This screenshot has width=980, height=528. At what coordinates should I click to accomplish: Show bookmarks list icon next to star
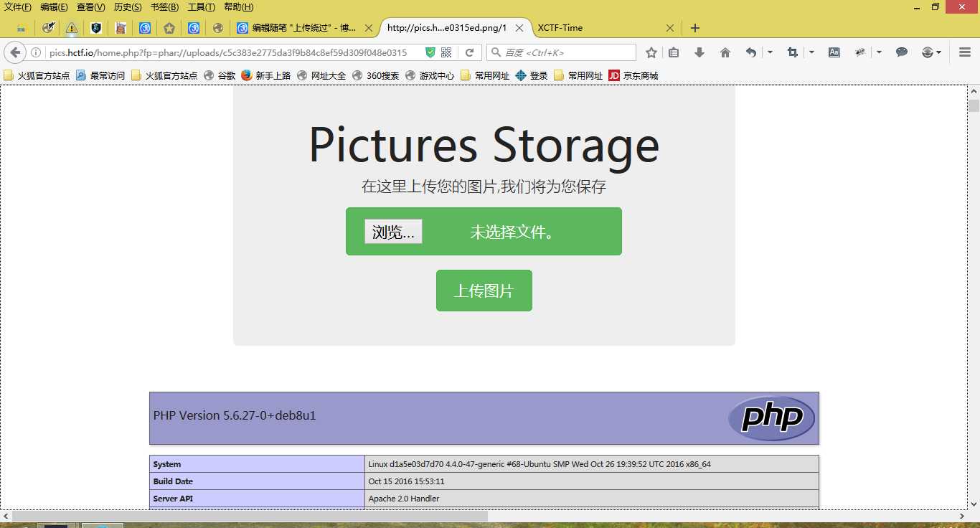coord(674,52)
